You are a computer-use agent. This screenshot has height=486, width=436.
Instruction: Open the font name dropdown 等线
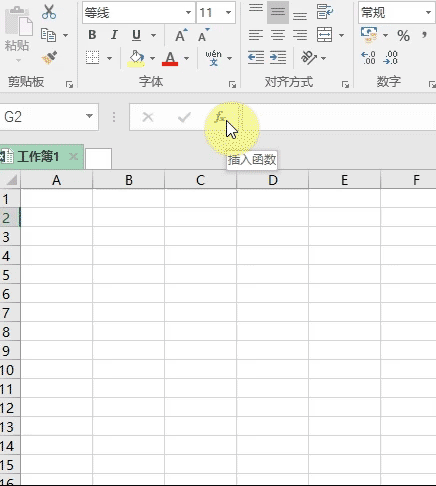coord(188,13)
